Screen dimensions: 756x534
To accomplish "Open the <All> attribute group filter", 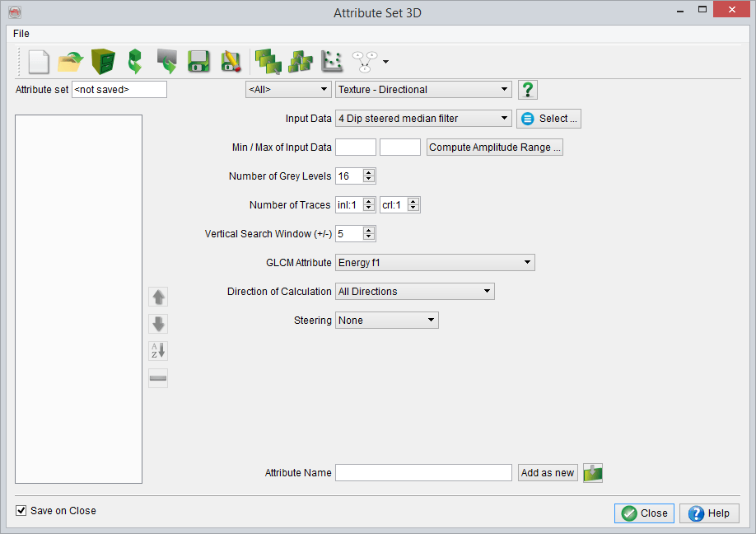I will [287, 90].
